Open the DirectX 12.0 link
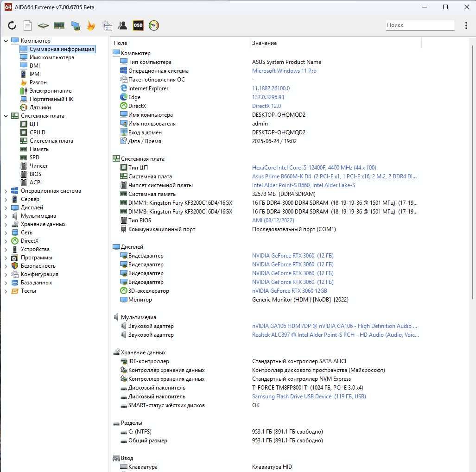This screenshot has width=476, height=472. pos(267,106)
